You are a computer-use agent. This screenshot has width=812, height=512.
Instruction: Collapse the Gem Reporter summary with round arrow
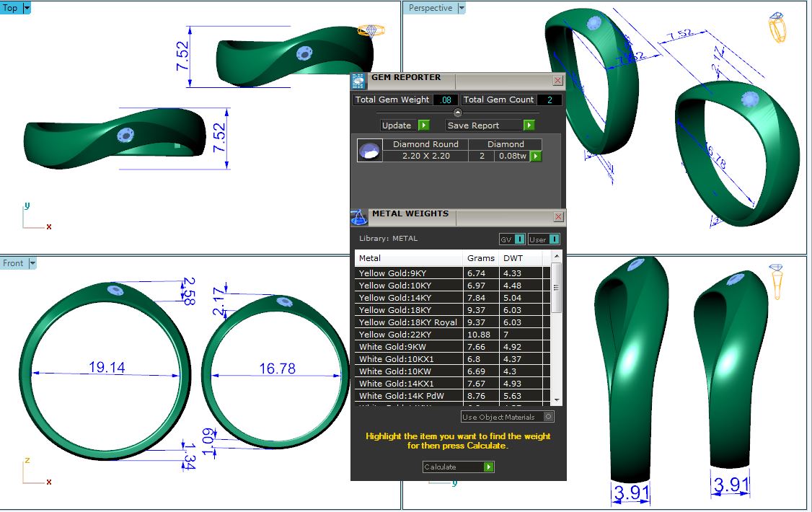457,112
